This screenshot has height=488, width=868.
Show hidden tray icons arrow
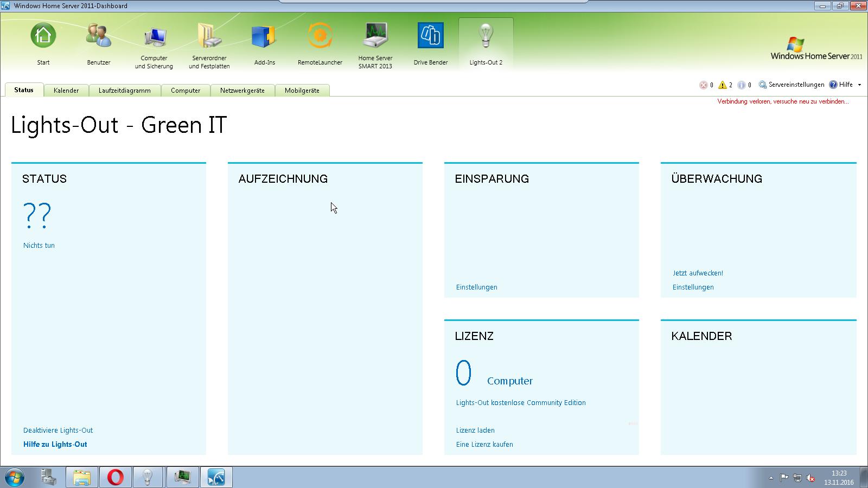pyautogui.click(x=771, y=478)
